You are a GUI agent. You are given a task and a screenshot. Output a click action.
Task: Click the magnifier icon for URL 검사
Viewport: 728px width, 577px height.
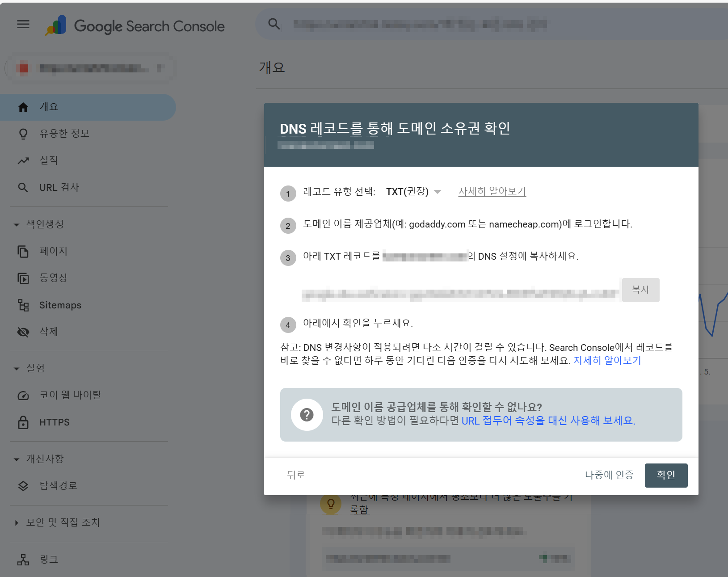(23, 188)
